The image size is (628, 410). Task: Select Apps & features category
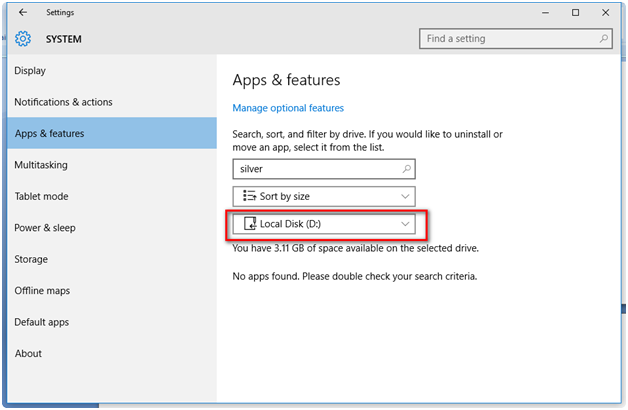coord(49,133)
